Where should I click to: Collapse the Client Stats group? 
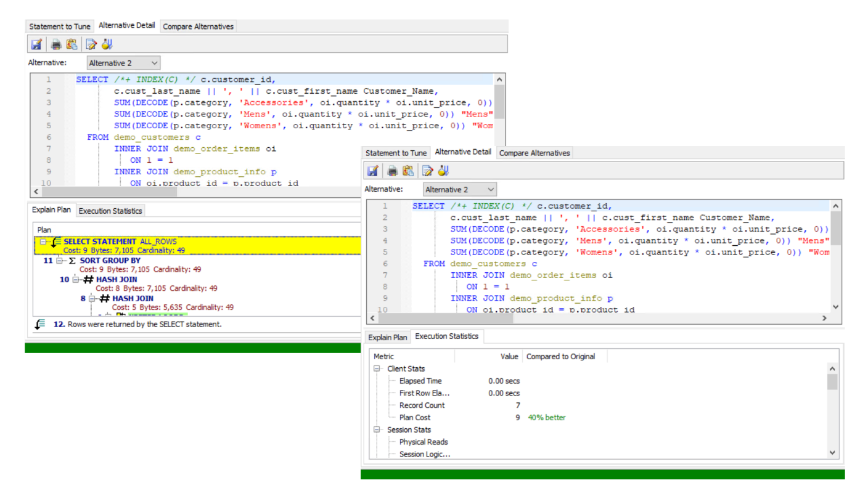point(375,368)
